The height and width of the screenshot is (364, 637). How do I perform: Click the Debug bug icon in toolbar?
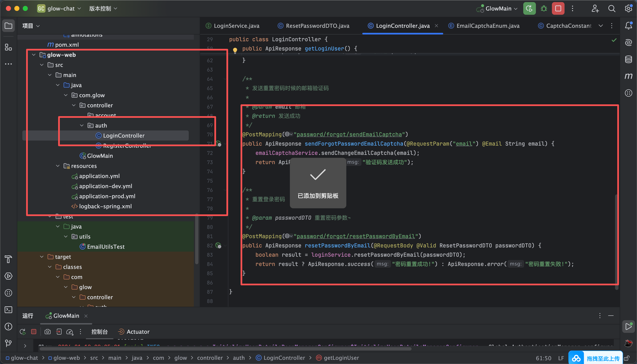(544, 8)
